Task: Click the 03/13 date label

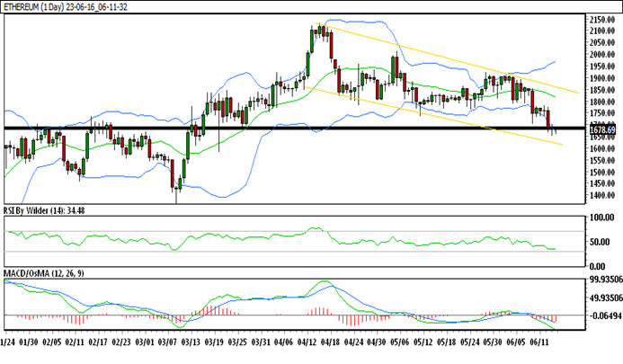Action: pyautogui.click(x=191, y=342)
